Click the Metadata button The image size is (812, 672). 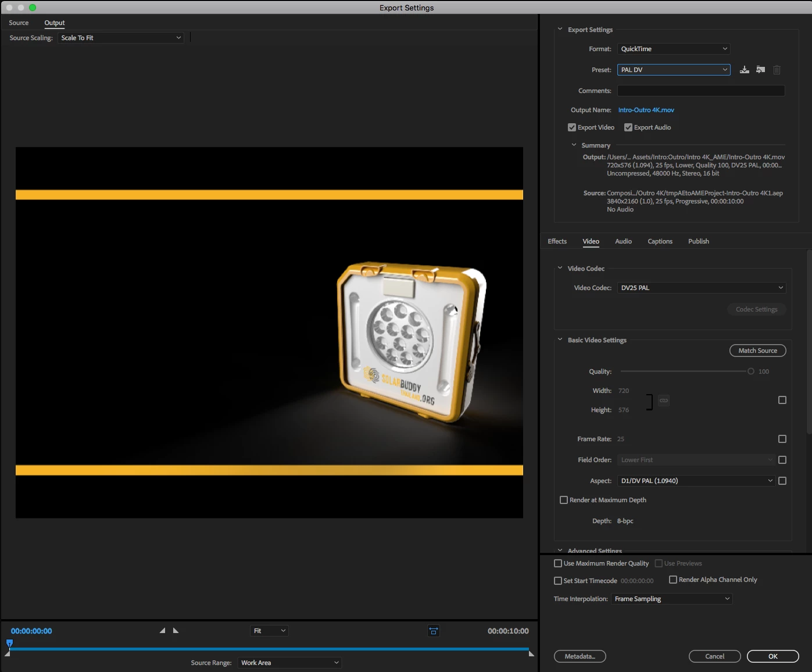point(580,656)
